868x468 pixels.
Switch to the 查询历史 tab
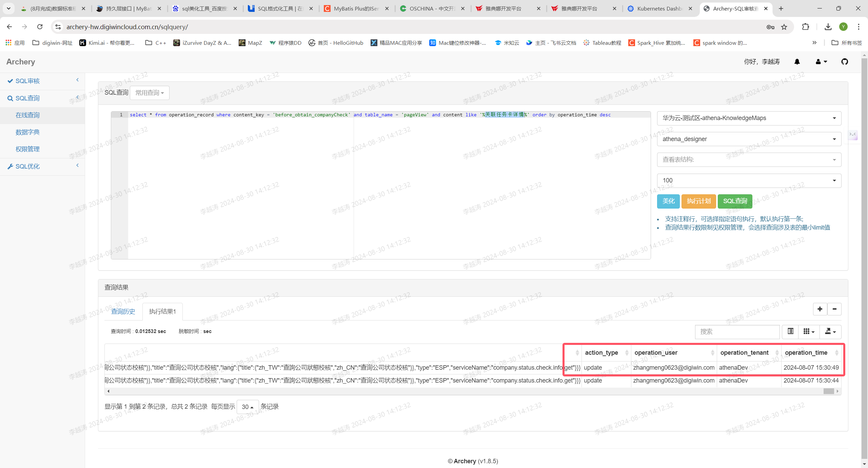pyautogui.click(x=123, y=311)
